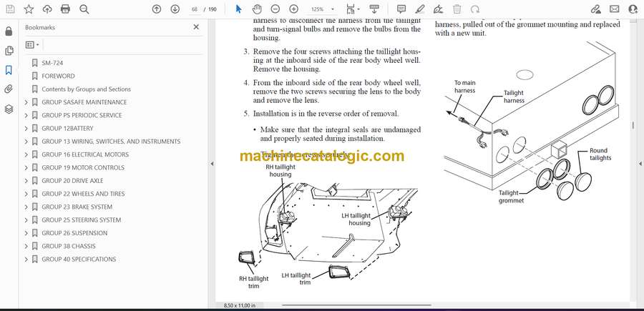
Task: Expand GROUP 20 DRIVE AXLE bookmark
Action: (26, 181)
